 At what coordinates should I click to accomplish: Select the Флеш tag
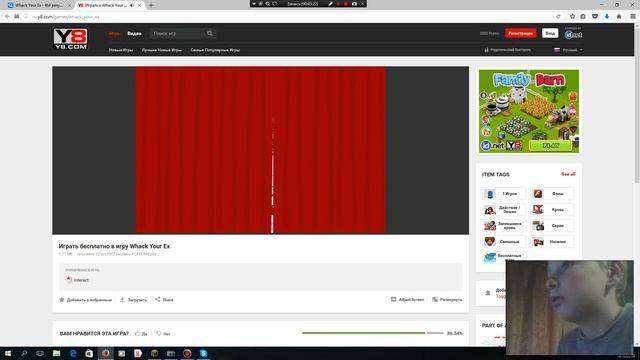(x=552, y=193)
